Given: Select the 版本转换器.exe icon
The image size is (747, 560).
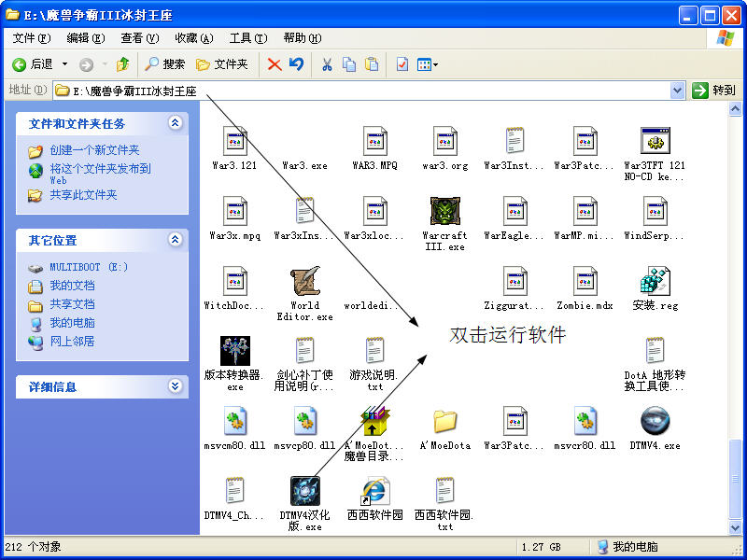Looking at the screenshot, I should tap(235, 351).
